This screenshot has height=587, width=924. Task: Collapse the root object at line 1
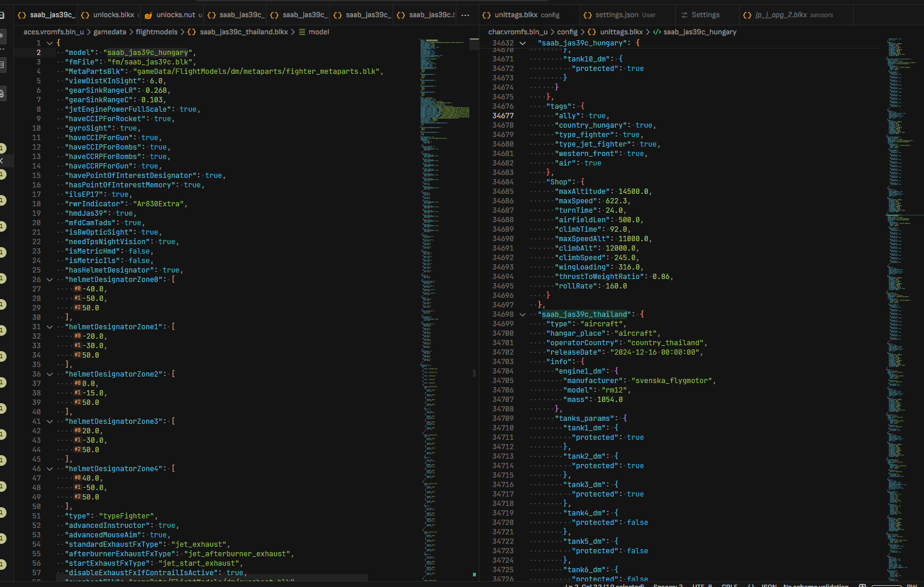(x=50, y=43)
